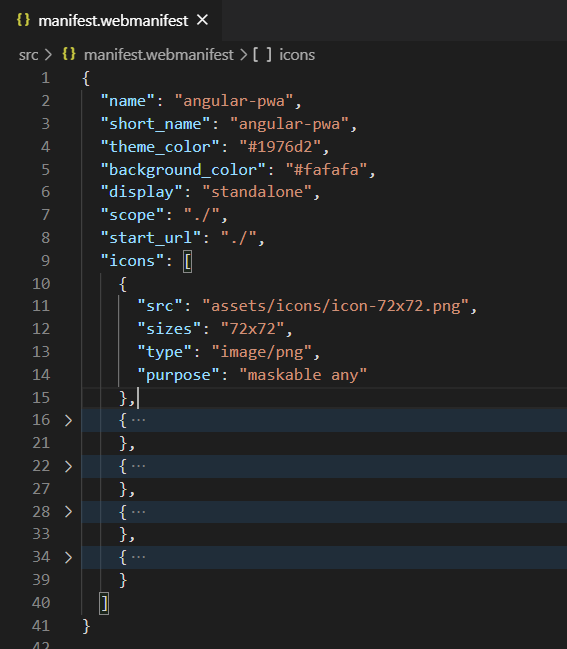Click the "maskable any" value

(303, 375)
